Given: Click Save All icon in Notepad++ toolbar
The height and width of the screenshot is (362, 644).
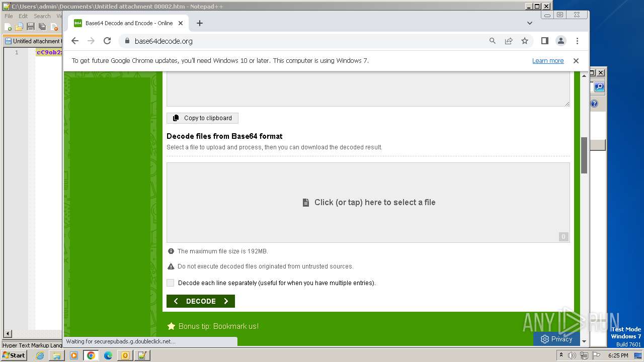Looking at the screenshot, I should pyautogui.click(x=42, y=27).
